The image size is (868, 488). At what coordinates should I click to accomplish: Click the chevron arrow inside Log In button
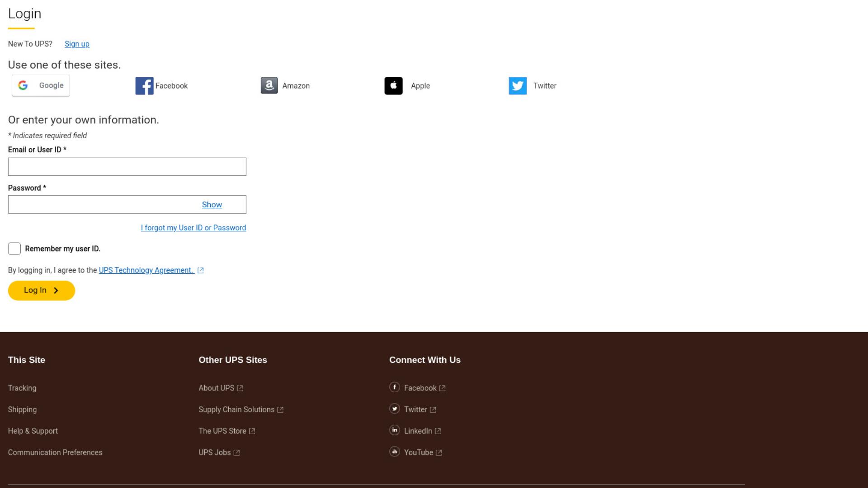(56, 291)
